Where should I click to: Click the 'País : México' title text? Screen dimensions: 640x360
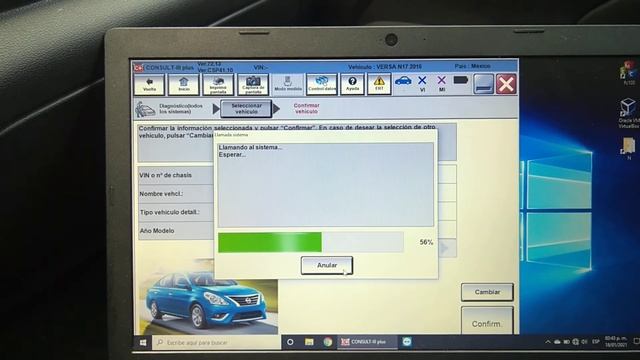[x=473, y=66]
